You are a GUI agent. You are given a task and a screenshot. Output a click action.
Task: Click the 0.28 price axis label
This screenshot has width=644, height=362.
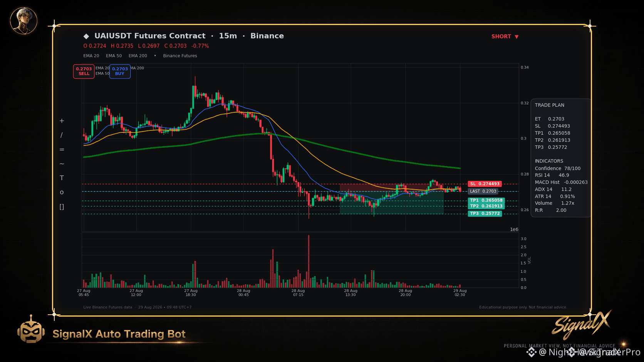click(525, 174)
